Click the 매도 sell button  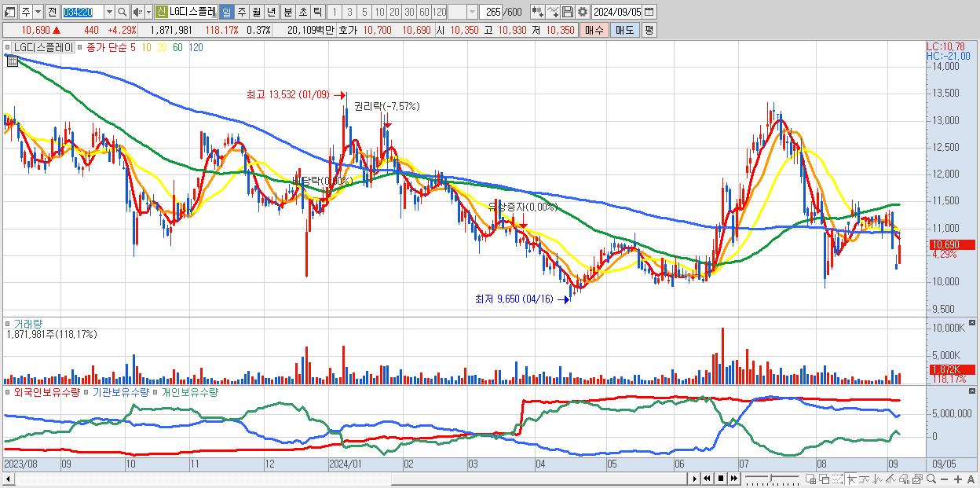[624, 30]
